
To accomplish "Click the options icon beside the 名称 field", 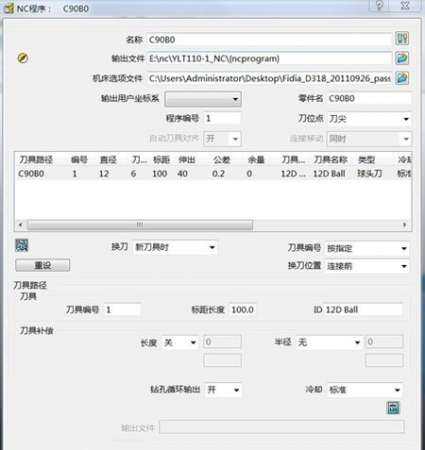I will click(402, 39).
